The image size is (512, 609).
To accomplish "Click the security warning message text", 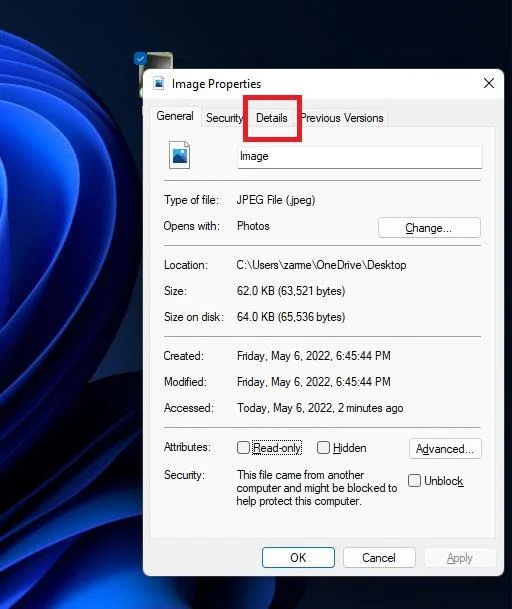I will pyautogui.click(x=317, y=488).
